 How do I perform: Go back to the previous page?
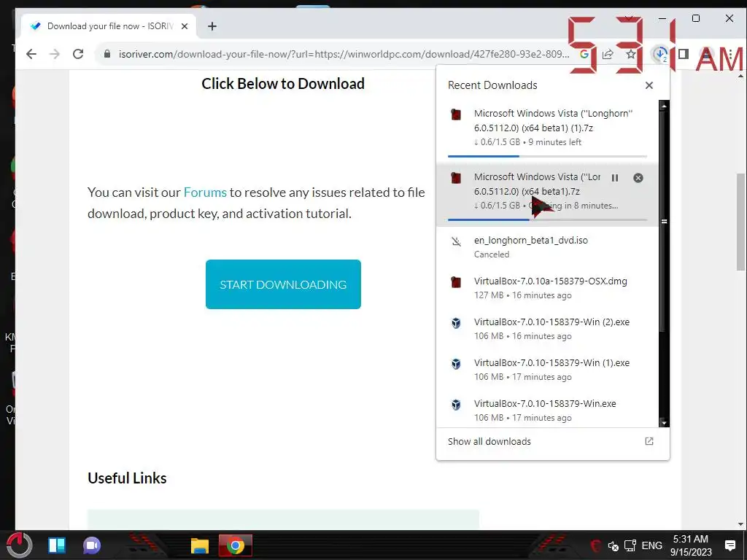coord(31,54)
